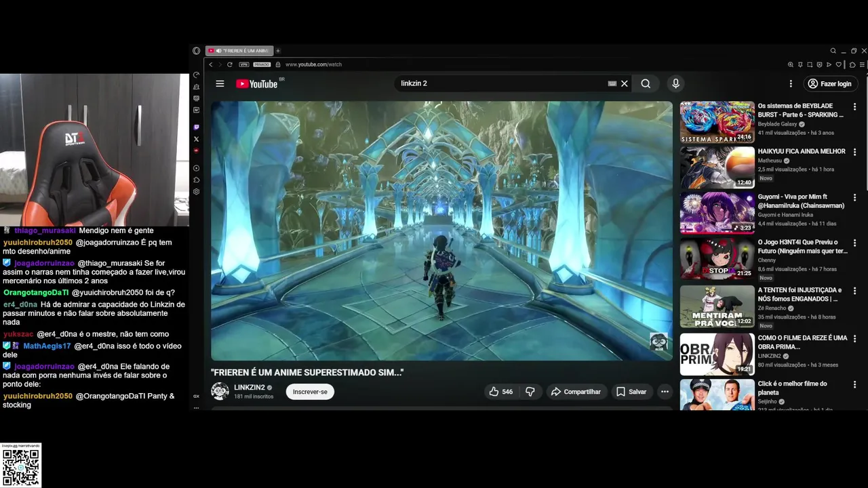Open the LINKZIN2 channel avatar
Screen dimensions: 868x488
(220, 391)
